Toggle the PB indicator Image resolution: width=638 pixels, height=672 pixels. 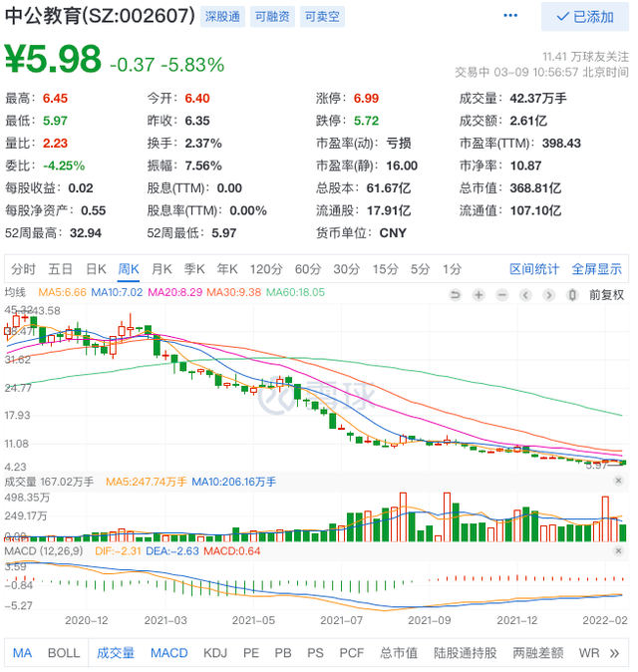(283, 653)
